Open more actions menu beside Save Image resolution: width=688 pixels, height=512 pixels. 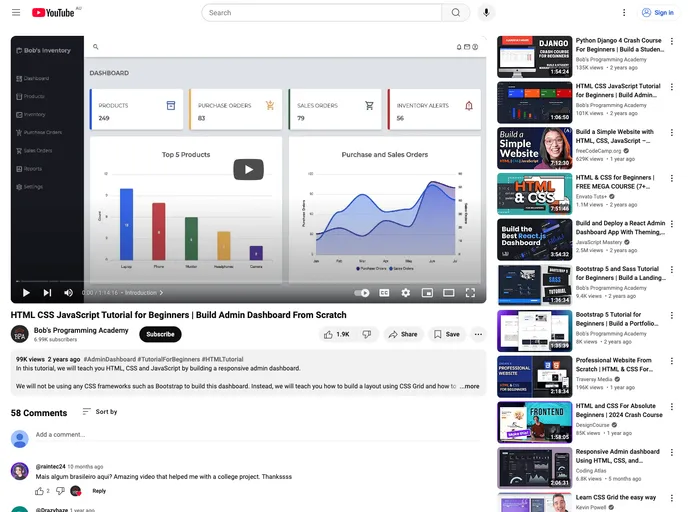click(478, 334)
